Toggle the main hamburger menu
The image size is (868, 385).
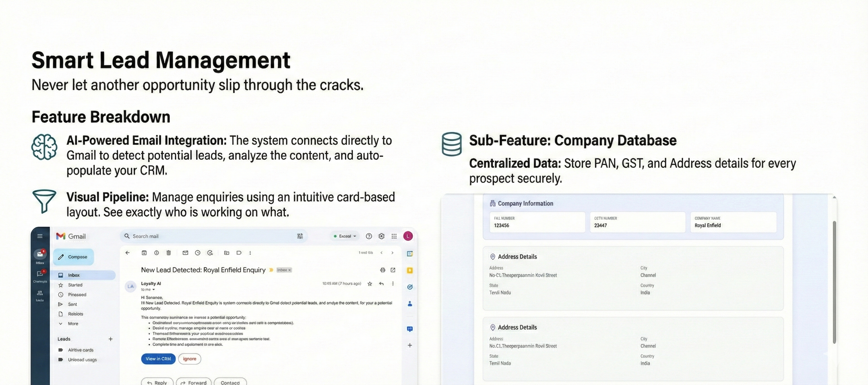pos(40,236)
